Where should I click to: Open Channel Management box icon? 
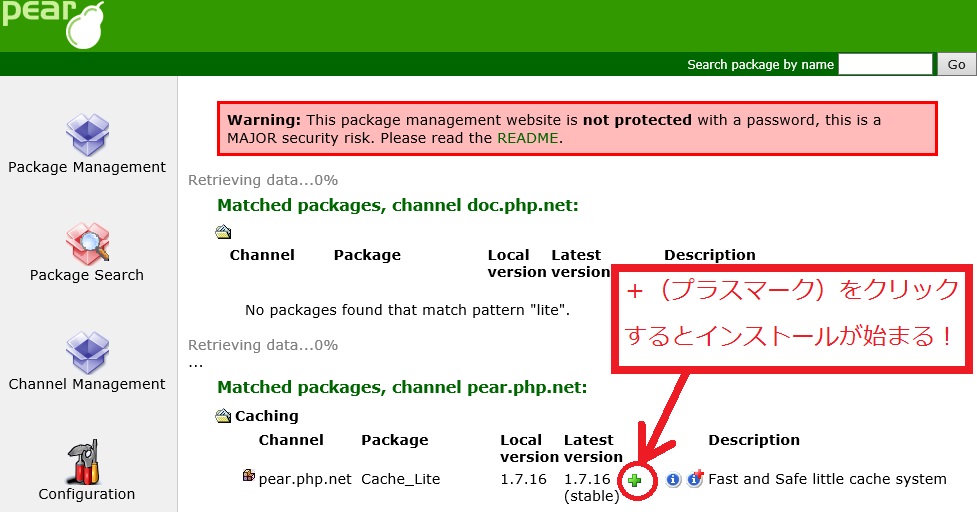tap(87, 353)
